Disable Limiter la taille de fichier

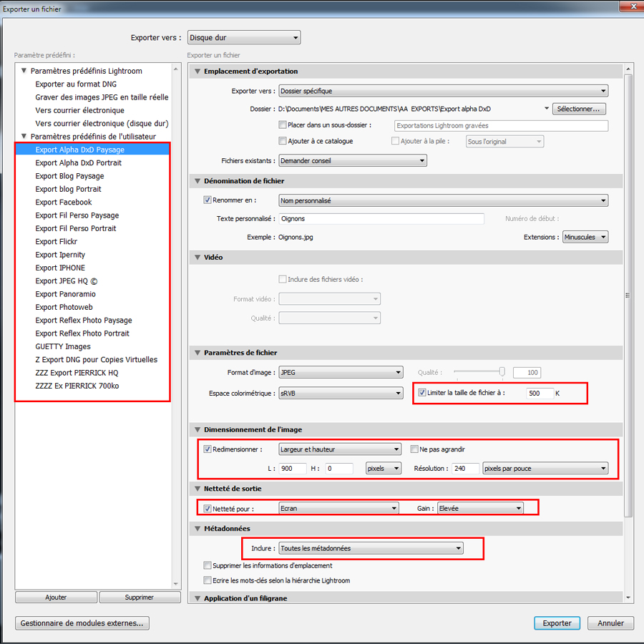pos(422,393)
